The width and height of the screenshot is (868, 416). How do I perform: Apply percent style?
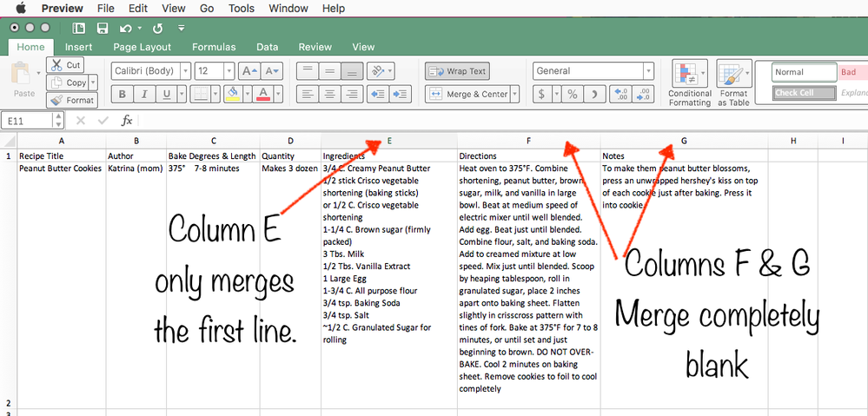(x=573, y=94)
